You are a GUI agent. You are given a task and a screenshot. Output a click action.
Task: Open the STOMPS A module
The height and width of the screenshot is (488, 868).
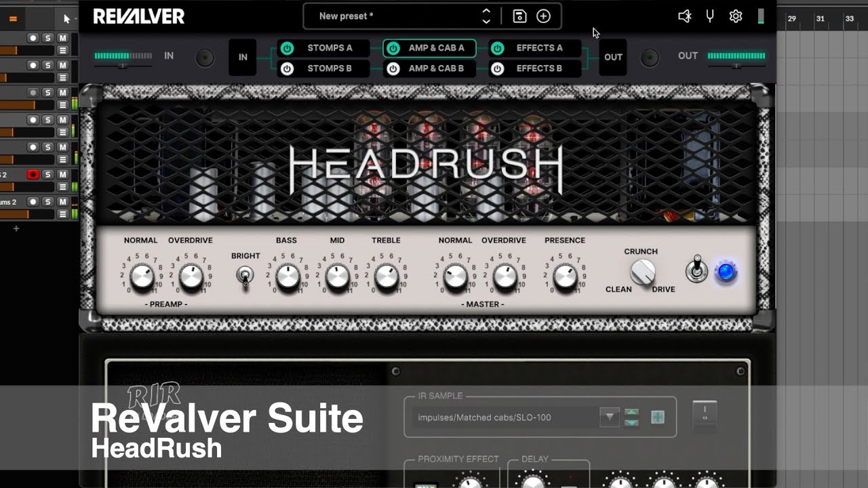click(323, 48)
